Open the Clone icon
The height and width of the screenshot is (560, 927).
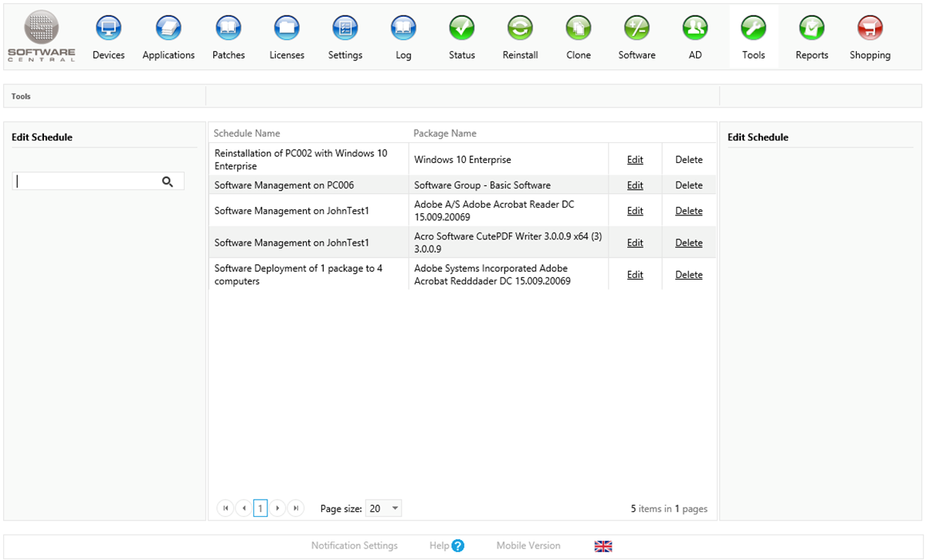578,29
